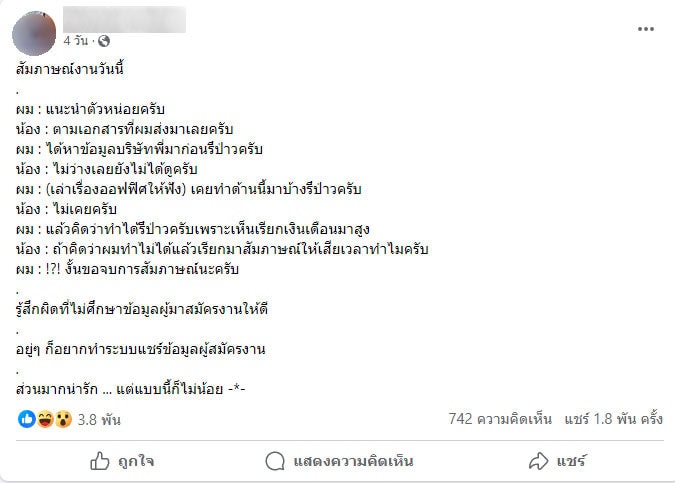
Task: Click the blue Like reaction emoji
Action: 27,419
